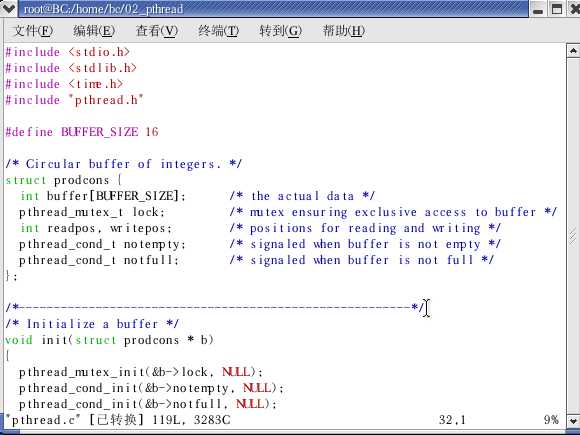Viewport: 580px width, 435px height.
Task: Click int buffer[BUFFER_SIZE]; declaration
Action: pos(103,196)
